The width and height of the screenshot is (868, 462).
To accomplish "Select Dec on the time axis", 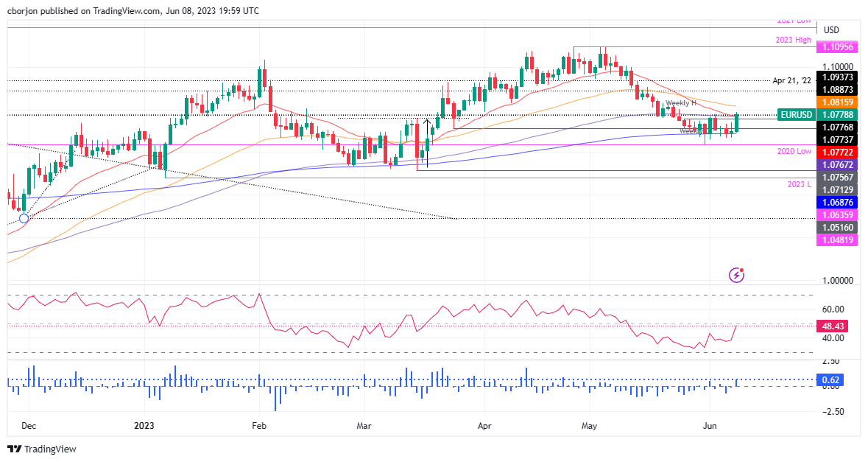I will (x=29, y=426).
